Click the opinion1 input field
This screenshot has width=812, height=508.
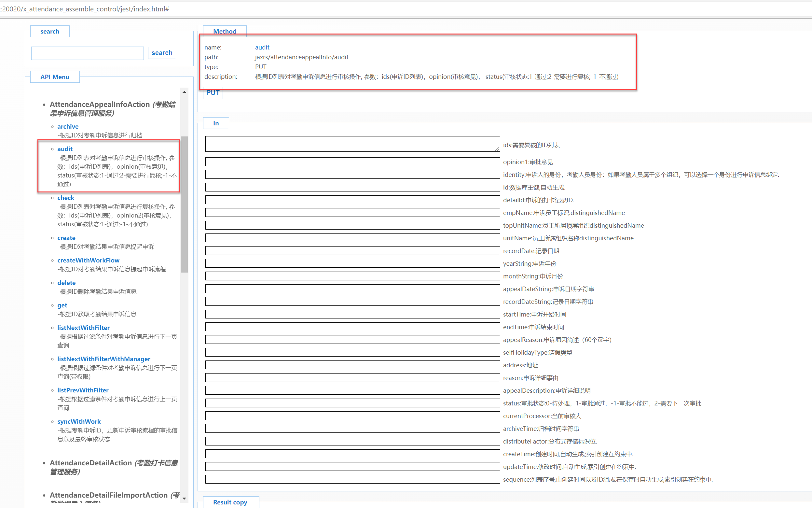352,162
